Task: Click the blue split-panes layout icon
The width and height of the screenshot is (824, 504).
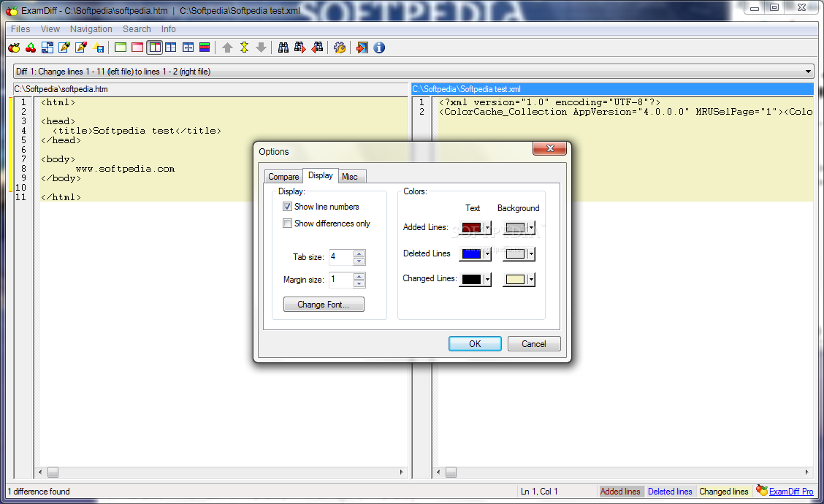Action: 171,47
